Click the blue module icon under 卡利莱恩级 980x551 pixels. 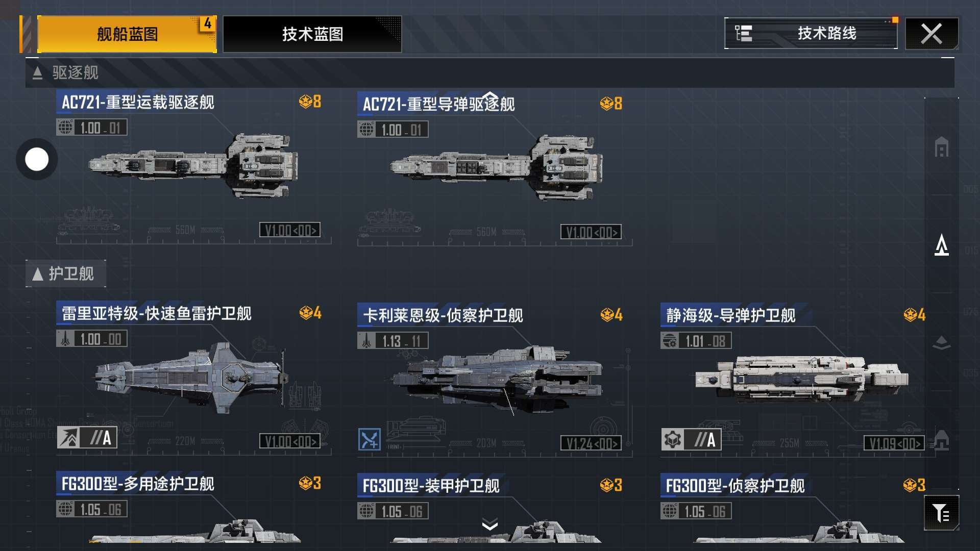[x=369, y=439]
